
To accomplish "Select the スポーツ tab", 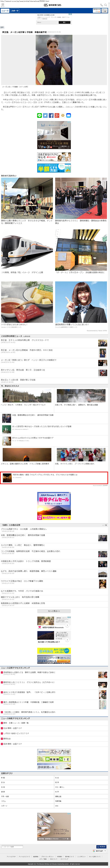I will (15, 11).
